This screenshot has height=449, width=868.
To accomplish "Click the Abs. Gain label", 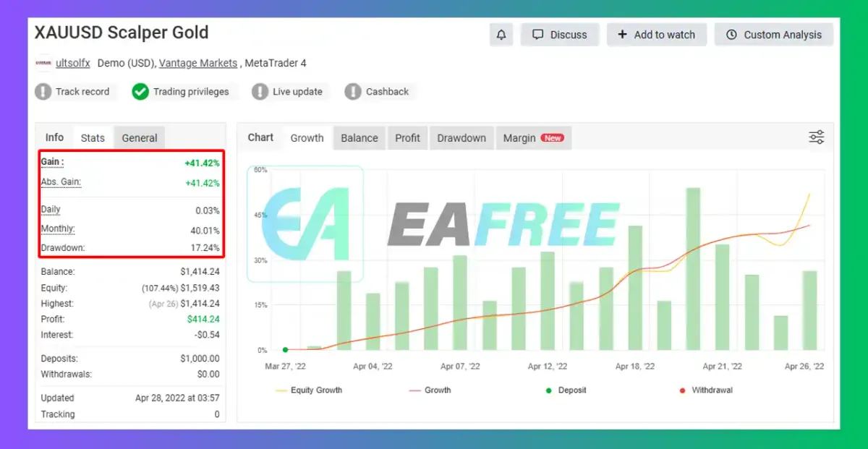I will (61, 182).
